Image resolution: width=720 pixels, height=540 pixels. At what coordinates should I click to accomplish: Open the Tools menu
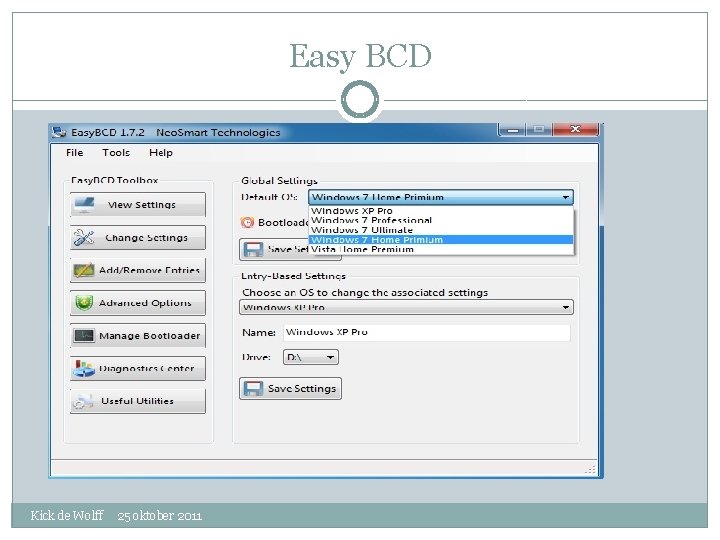pyautogui.click(x=116, y=152)
